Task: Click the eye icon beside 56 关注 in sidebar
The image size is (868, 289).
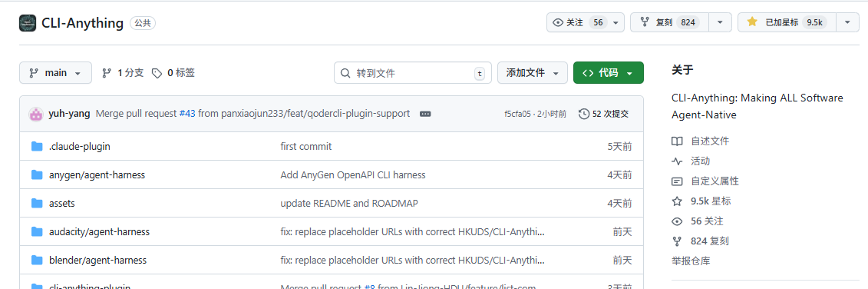Action: (676, 221)
